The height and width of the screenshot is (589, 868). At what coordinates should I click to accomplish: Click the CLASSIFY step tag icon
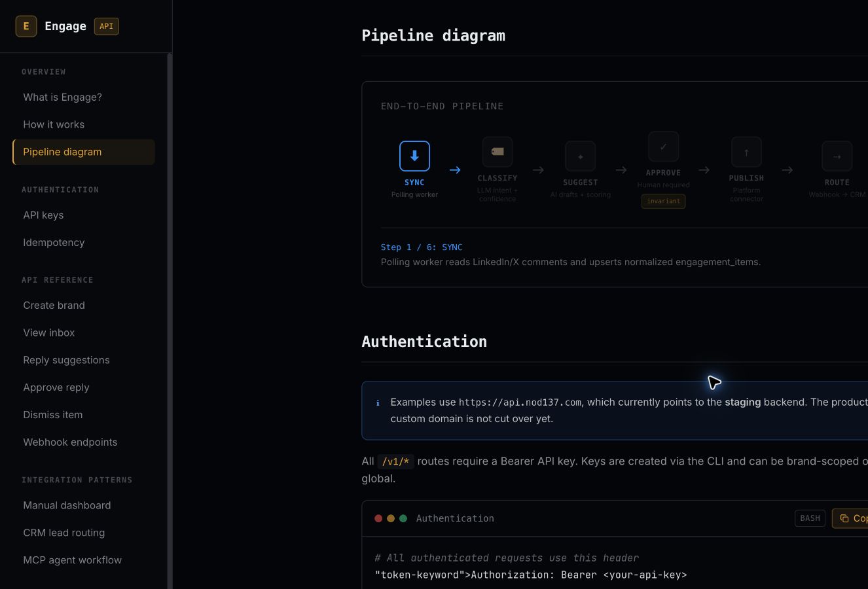coord(497,151)
